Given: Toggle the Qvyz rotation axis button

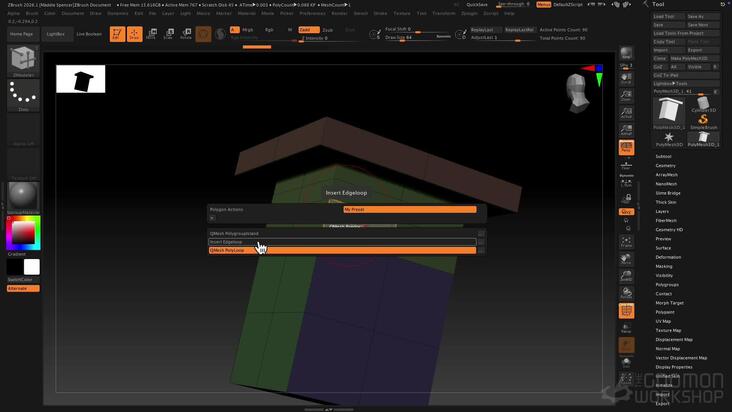Looking at the screenshot, I should coord(626,212).
